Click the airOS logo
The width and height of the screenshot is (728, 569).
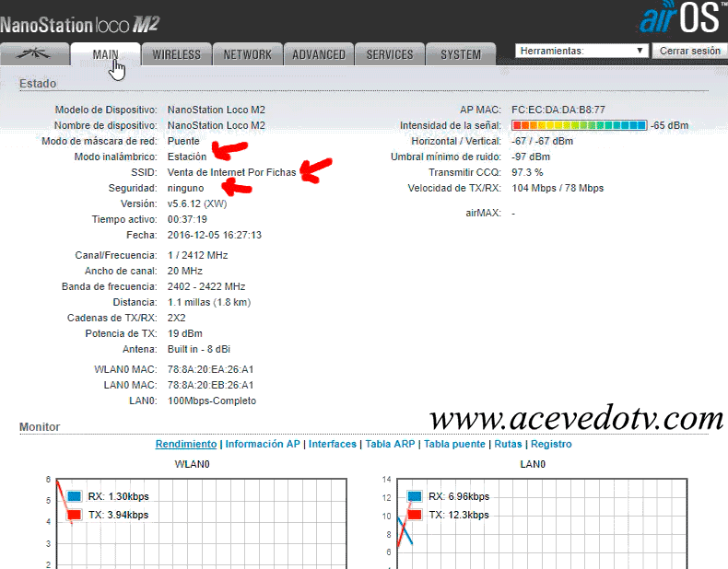[x=683, y=17]
